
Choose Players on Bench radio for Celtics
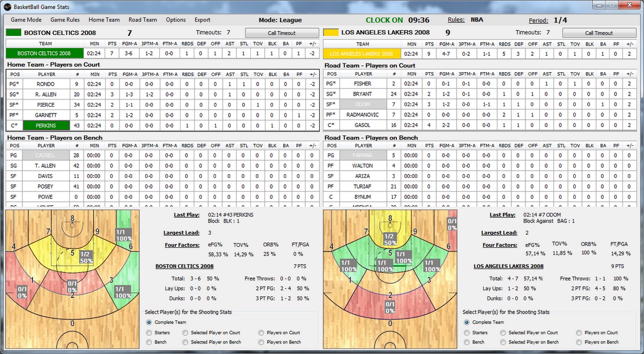(x=261, y=342)
